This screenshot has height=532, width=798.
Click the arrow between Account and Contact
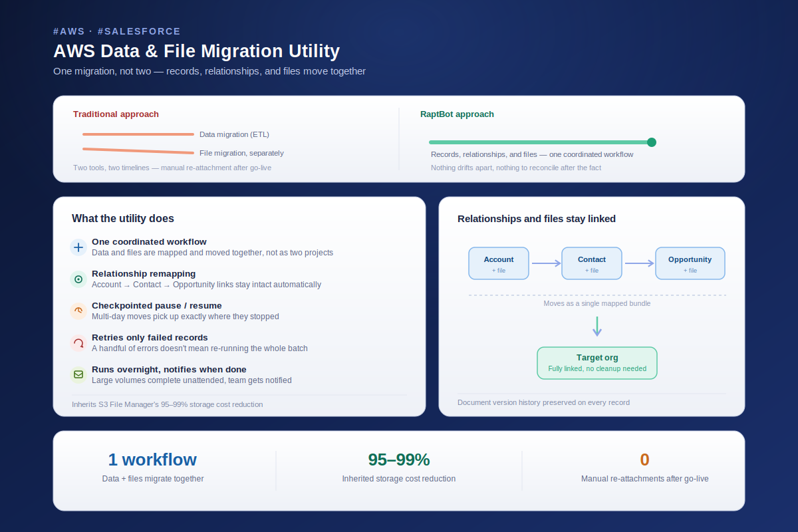[x=546, y=263]
